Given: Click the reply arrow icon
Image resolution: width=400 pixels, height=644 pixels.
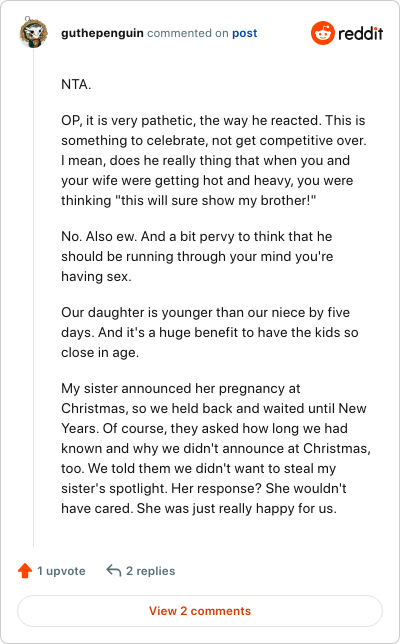Looking at the screenshot, I should [x=114, y=570].
